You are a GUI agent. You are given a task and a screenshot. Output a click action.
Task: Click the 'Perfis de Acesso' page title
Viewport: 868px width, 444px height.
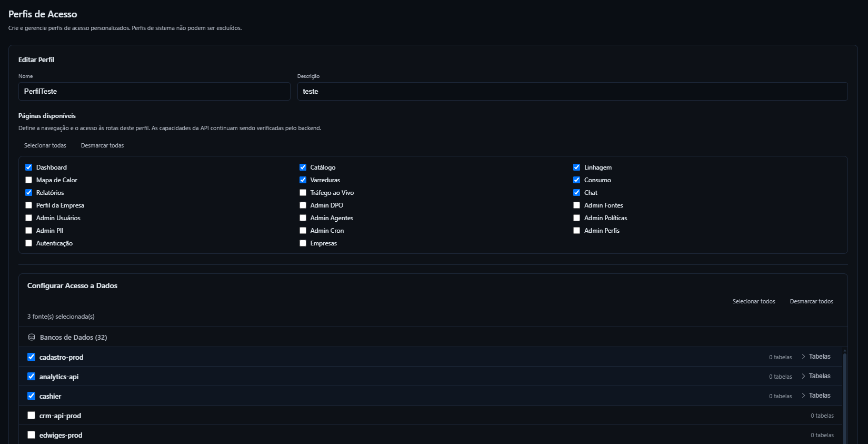[x=43, y=14]
